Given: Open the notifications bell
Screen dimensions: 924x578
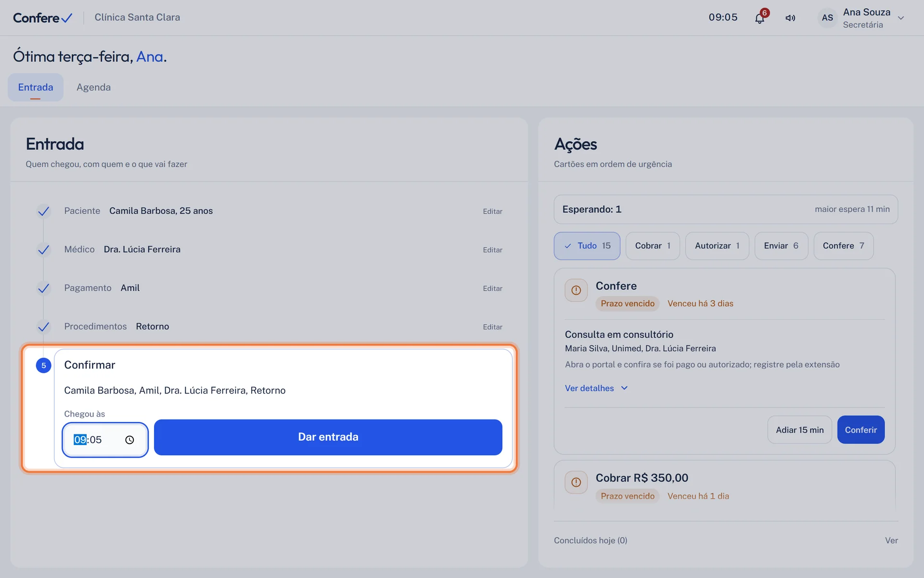Looking at the screenshot, I should (x=759, y=18).
